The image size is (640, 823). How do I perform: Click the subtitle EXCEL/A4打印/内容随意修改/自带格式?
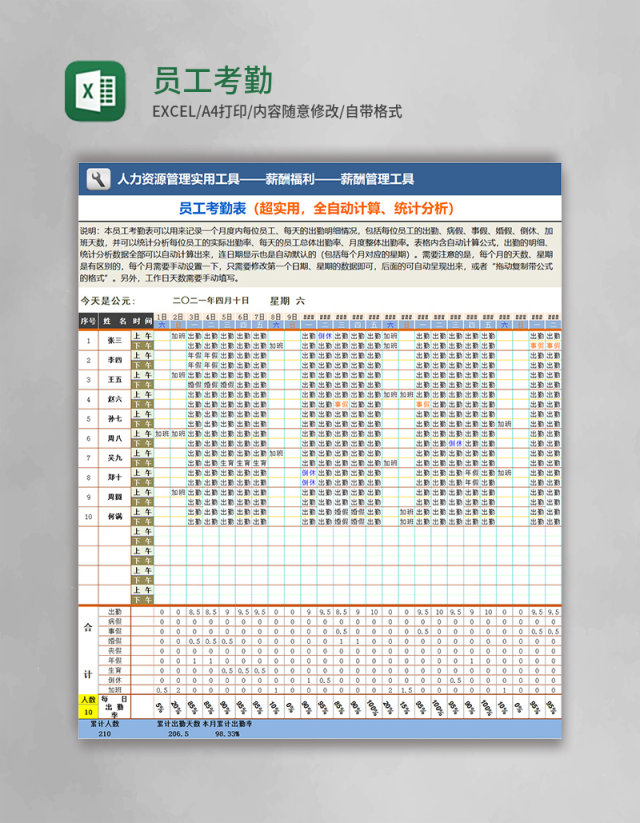point(277,111)
